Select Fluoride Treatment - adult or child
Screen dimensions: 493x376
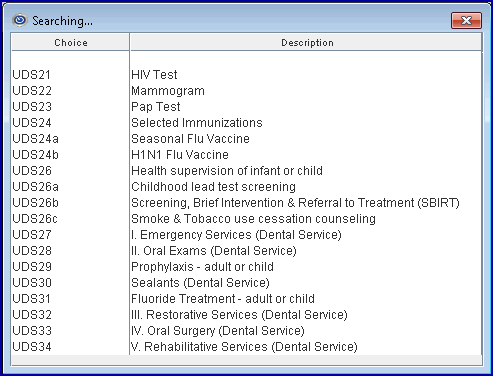pyautogui.click(x=223, y=299)
